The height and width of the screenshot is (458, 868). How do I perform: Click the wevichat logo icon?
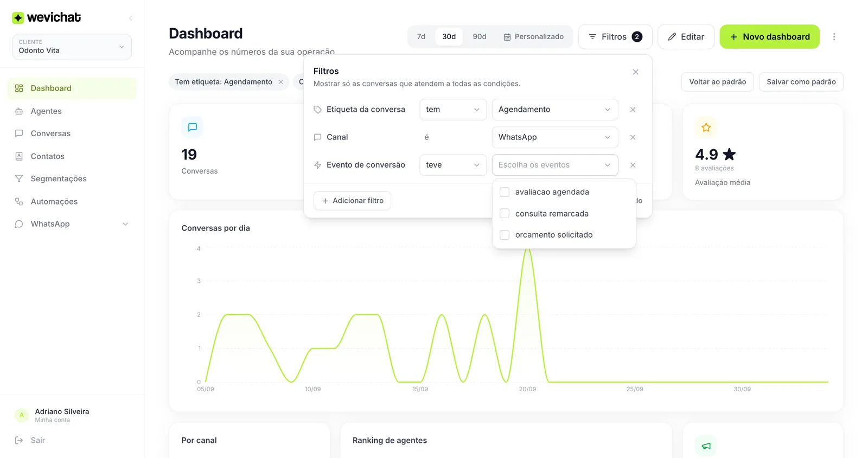18,18
